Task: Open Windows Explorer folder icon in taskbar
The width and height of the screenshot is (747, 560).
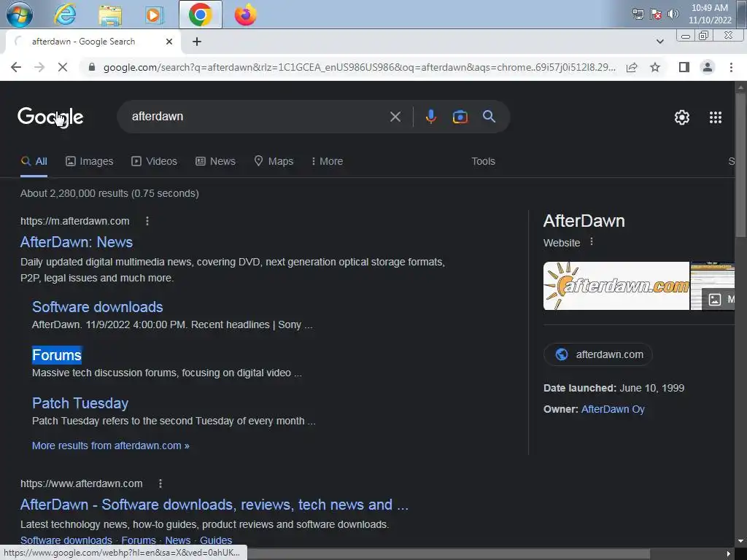Action: pyautogui.click(x=110, y=15)
